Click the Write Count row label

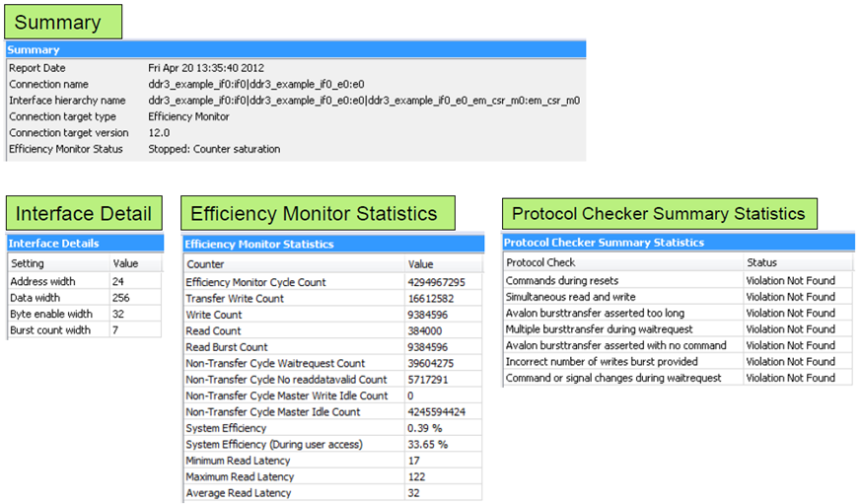tap(214, 315)
